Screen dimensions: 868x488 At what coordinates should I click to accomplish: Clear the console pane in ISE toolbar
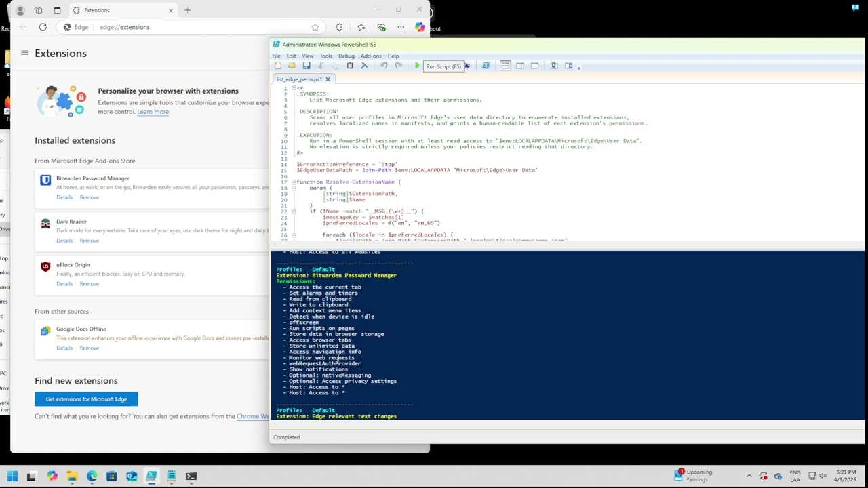click(x=364, y=66)
